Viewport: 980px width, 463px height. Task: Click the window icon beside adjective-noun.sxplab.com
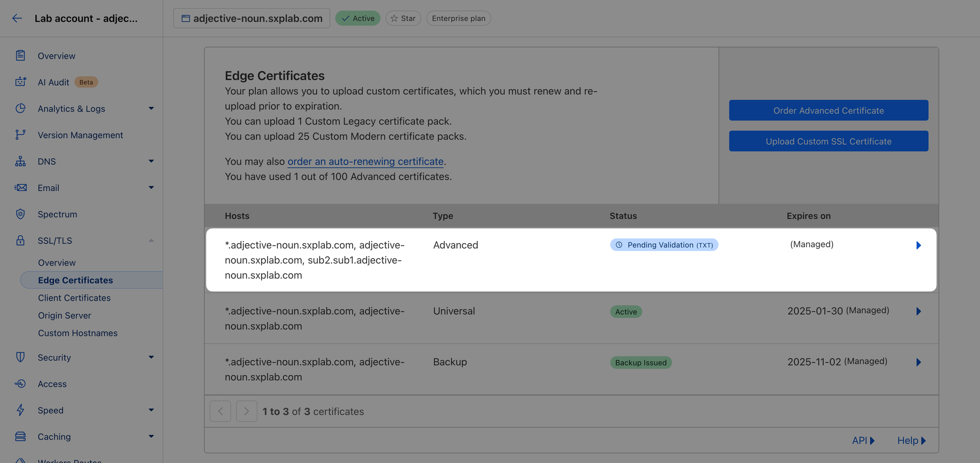pyautogui.click(x=186, y=18)
